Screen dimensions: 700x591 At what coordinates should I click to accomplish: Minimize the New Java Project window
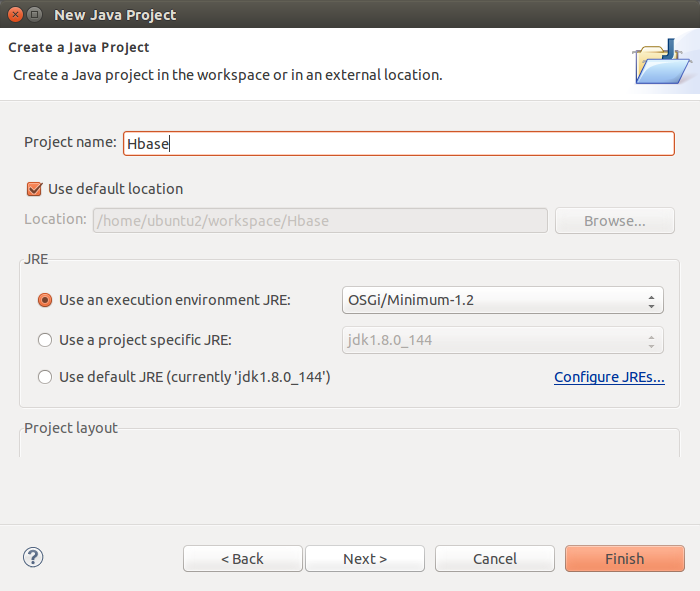tap(35, 15)
